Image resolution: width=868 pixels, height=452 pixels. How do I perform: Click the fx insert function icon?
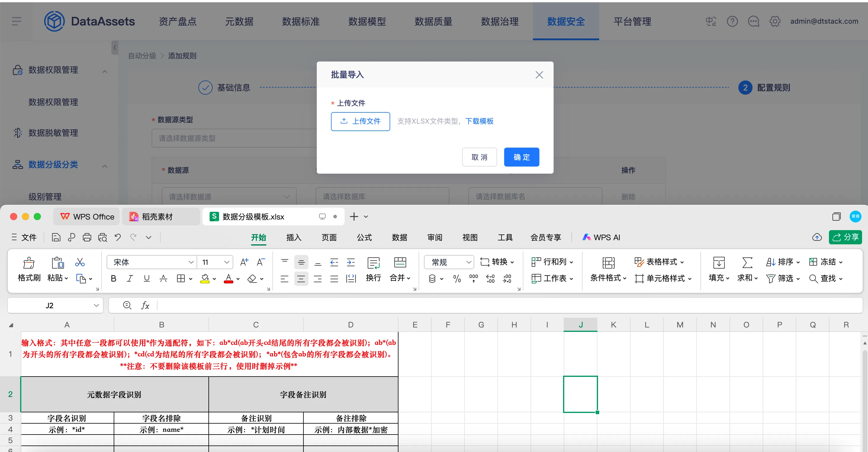(x=145, y=306)
